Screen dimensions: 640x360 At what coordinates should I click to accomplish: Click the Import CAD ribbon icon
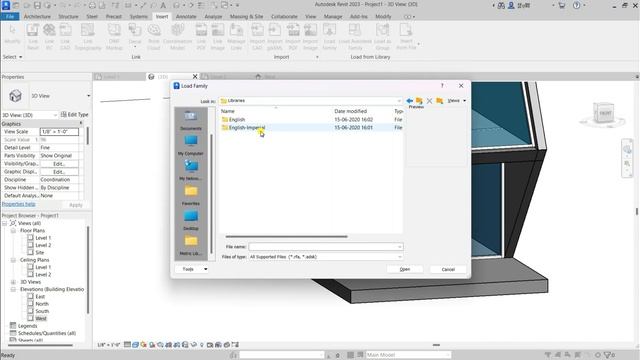click(257, 37)
